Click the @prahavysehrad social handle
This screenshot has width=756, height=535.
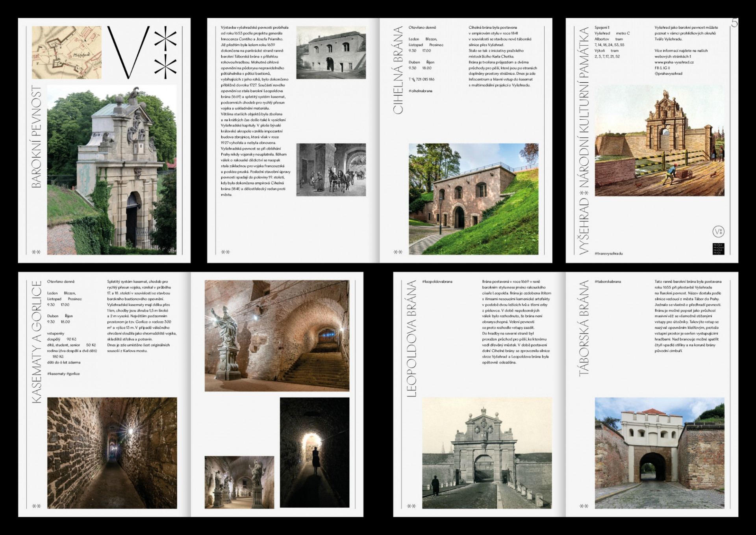pyautogui.click(x=668, y=74)
